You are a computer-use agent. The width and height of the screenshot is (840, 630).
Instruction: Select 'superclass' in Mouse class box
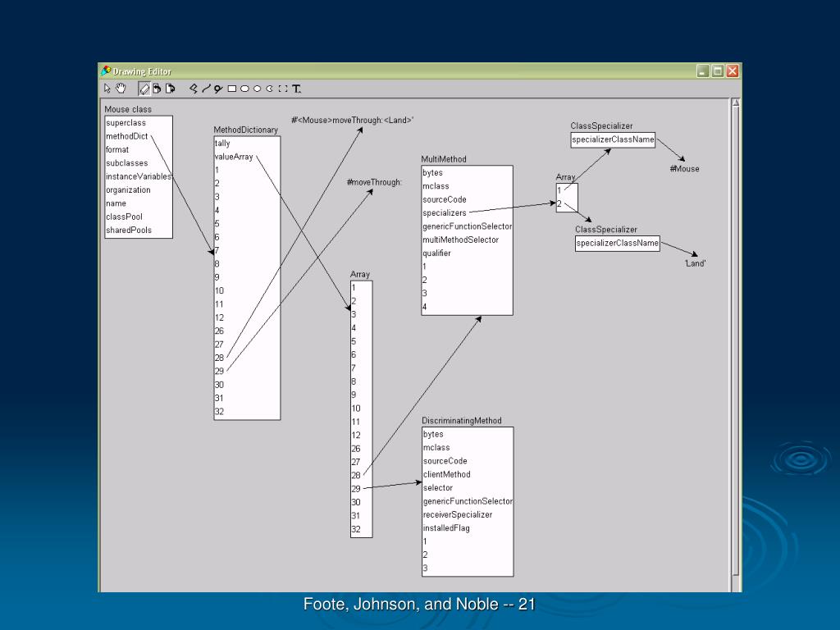click(x=126, y=123)
